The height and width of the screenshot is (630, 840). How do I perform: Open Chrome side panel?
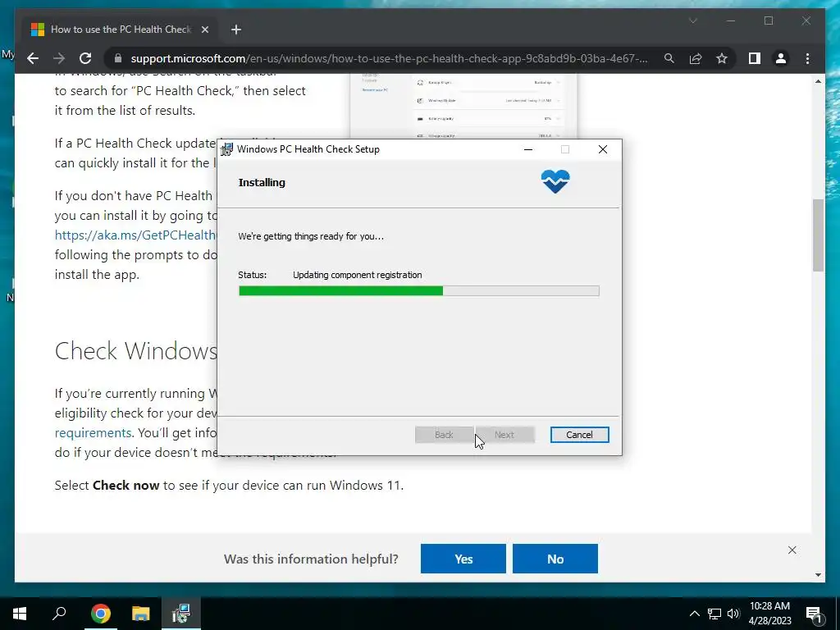click(755, 58)
